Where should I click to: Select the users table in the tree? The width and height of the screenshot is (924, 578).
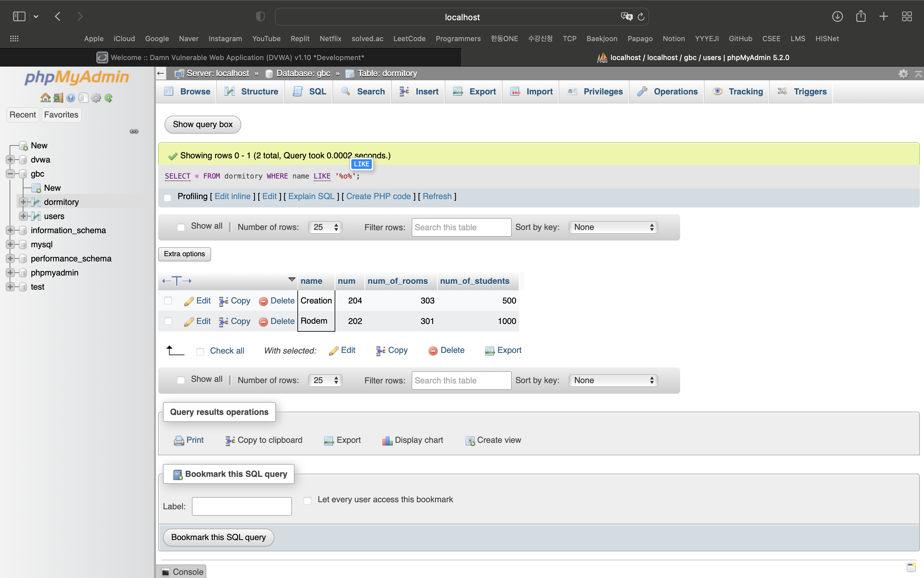(54, 216)
